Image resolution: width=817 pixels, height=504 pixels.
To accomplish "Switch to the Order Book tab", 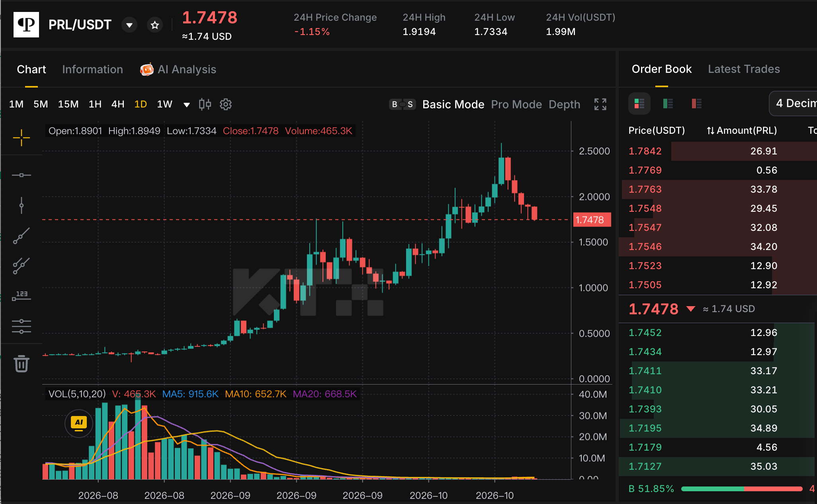I will [x=662, y=69].
